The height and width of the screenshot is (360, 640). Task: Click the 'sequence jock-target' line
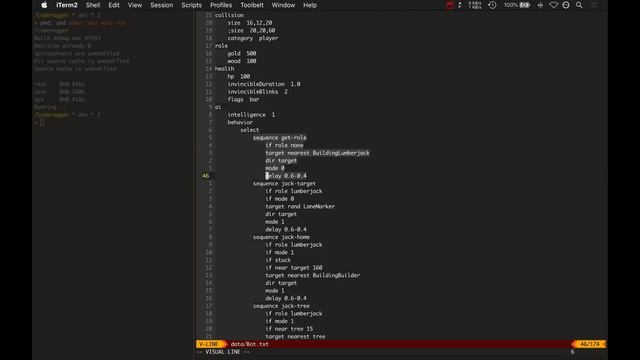point(284,184)
